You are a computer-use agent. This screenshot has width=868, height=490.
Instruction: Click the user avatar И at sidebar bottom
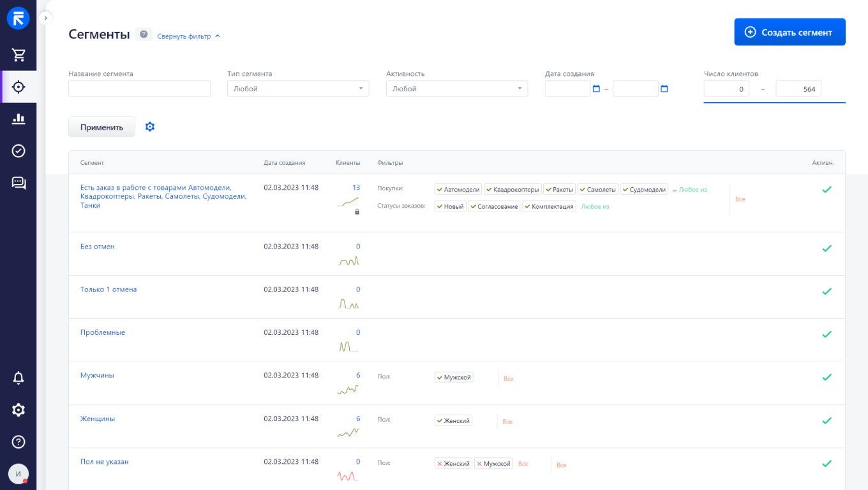[x=18, y=473]
